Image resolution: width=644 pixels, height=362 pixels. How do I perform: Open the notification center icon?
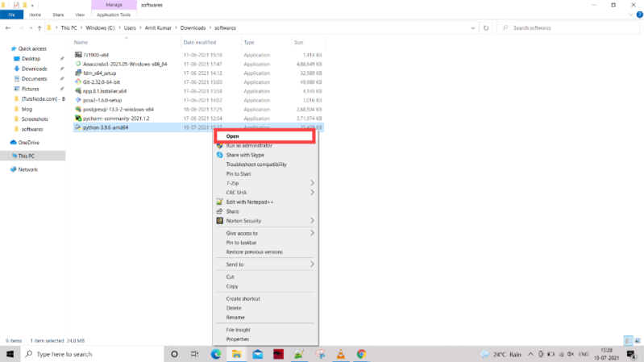pyautogui.click(x=632, y=354)
